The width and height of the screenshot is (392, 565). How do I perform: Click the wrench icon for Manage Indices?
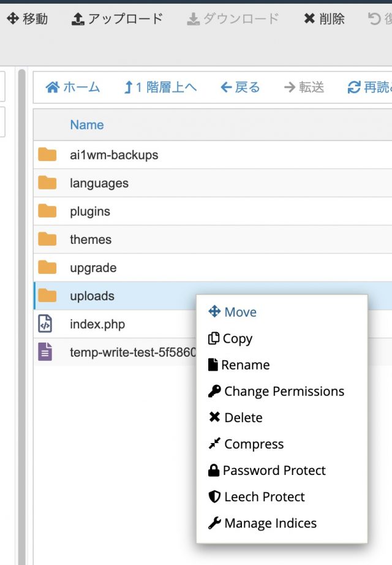214,523
